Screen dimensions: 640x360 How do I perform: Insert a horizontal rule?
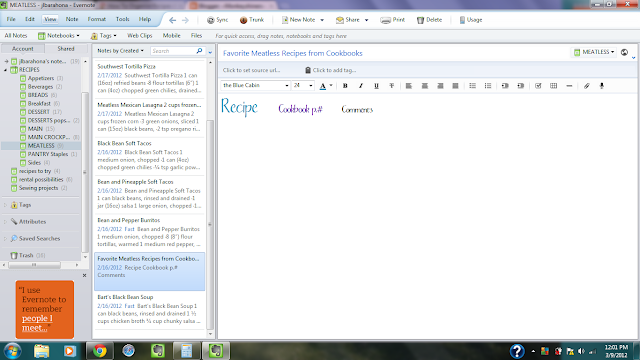click(569, 86)
